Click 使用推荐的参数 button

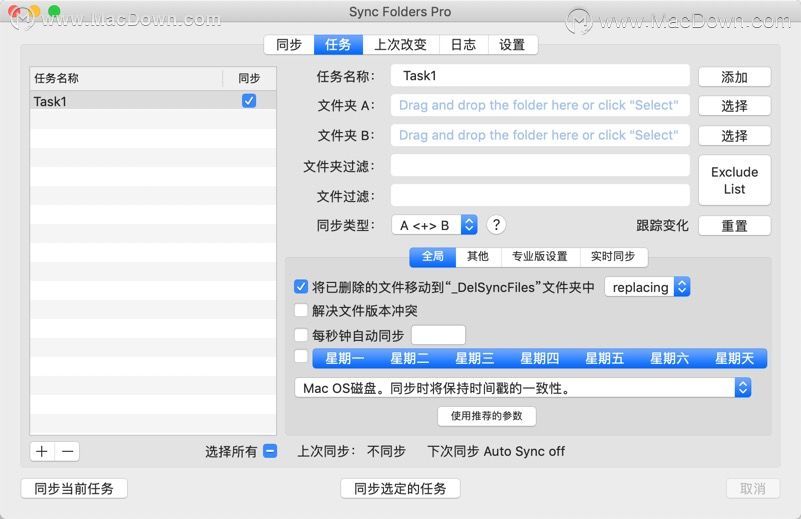coord(487,416)
